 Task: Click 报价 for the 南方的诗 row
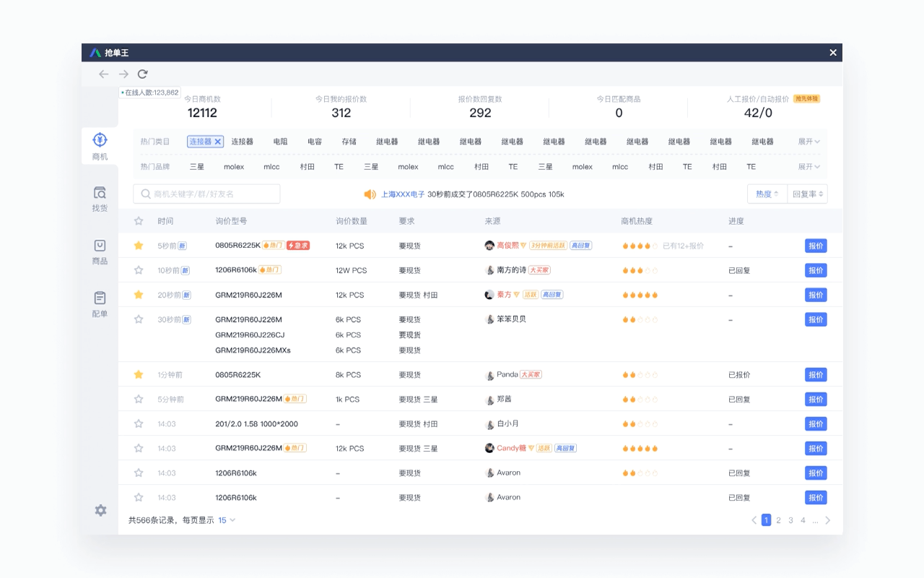click(816, 270)
